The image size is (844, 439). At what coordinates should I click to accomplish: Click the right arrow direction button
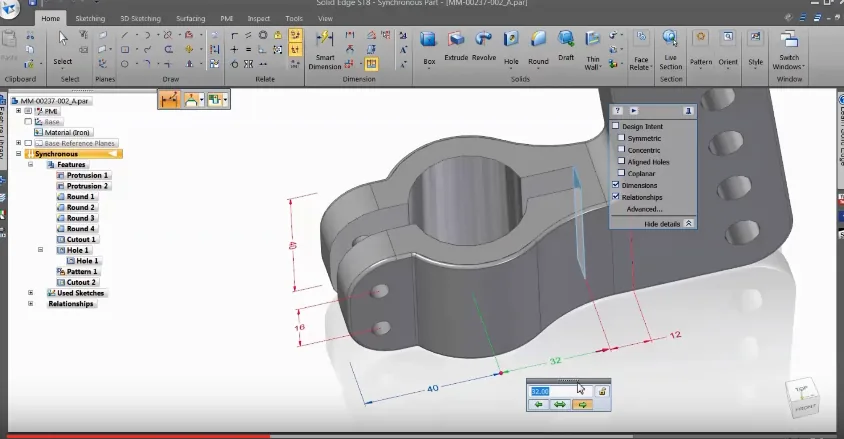[582, 405]
